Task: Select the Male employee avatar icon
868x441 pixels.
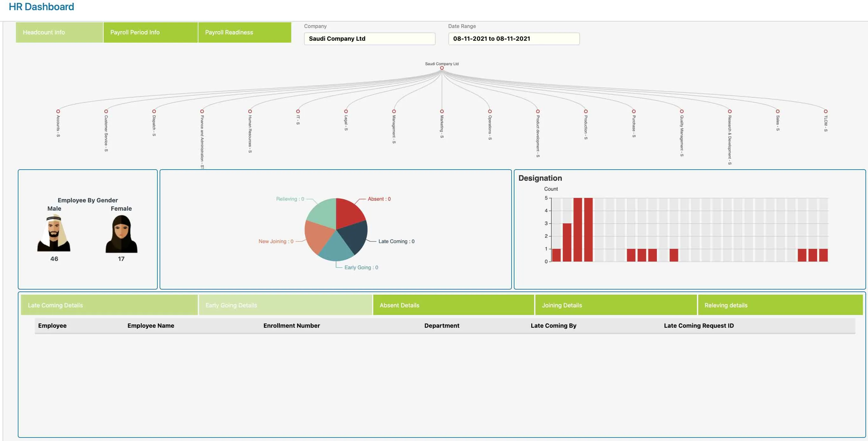Action: click(54, 233)
